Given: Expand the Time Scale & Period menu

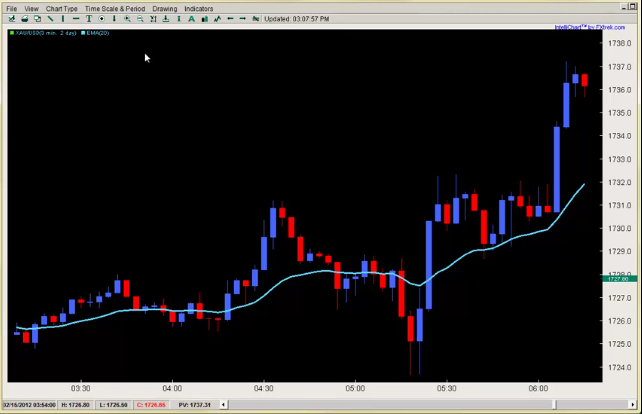Looking at the screenshot, I should point(114,8).
